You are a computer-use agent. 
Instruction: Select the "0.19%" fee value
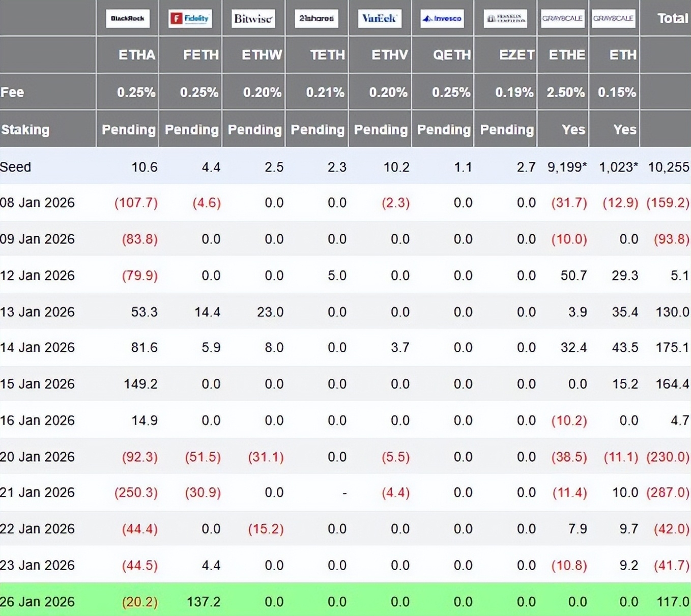(515, 92)
